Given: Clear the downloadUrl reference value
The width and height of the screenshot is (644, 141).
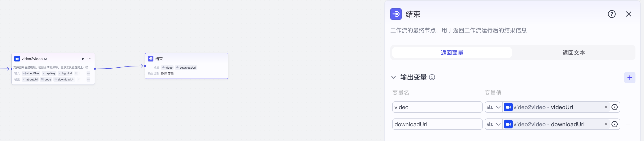Looking at the screenshot, I should [x=606, y=124].
